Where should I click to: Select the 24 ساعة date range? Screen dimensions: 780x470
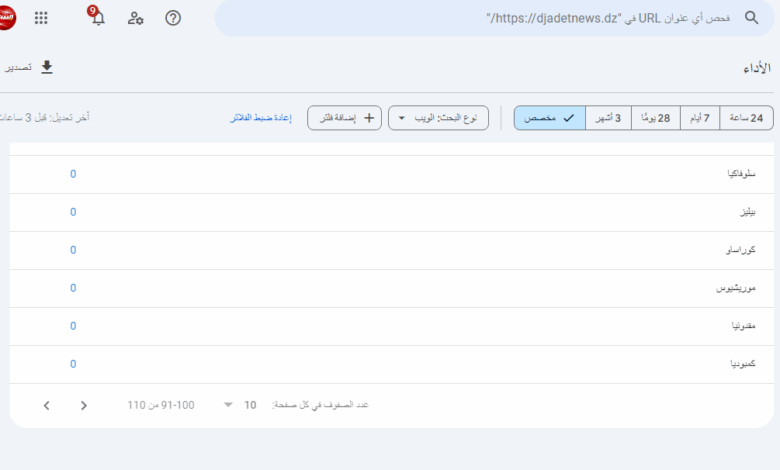(746, 118)
